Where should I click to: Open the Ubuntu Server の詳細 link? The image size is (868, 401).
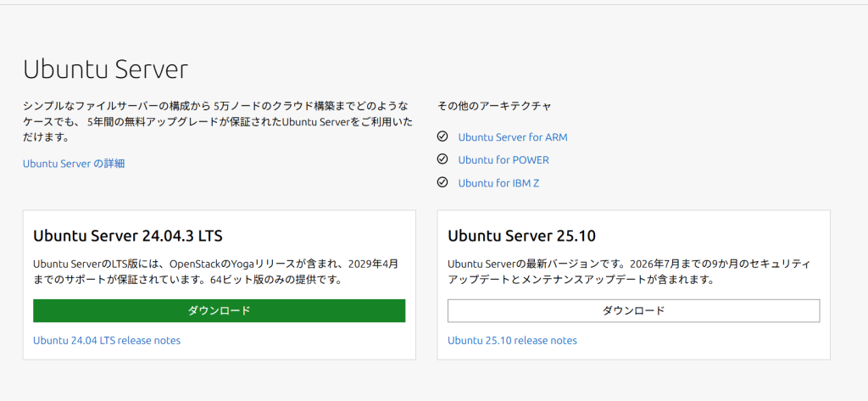(x=74, y=164)
